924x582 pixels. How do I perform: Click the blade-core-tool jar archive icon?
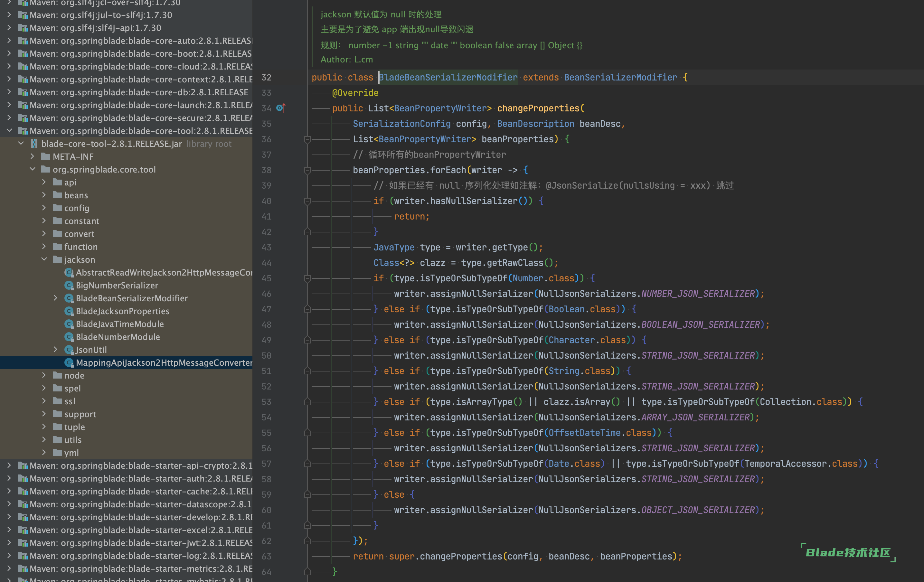34,144
